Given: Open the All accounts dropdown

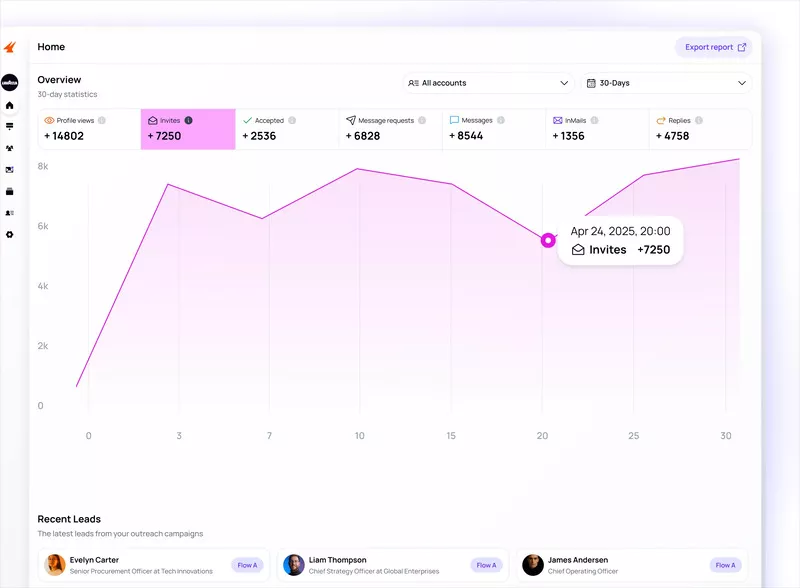Looking at the screenshot, I should (x=488, y=83).
